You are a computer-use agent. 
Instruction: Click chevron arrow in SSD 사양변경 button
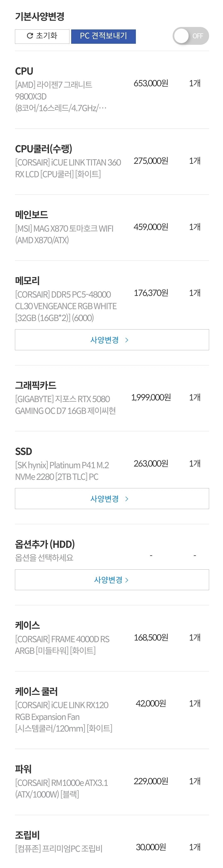pos(127,499)
